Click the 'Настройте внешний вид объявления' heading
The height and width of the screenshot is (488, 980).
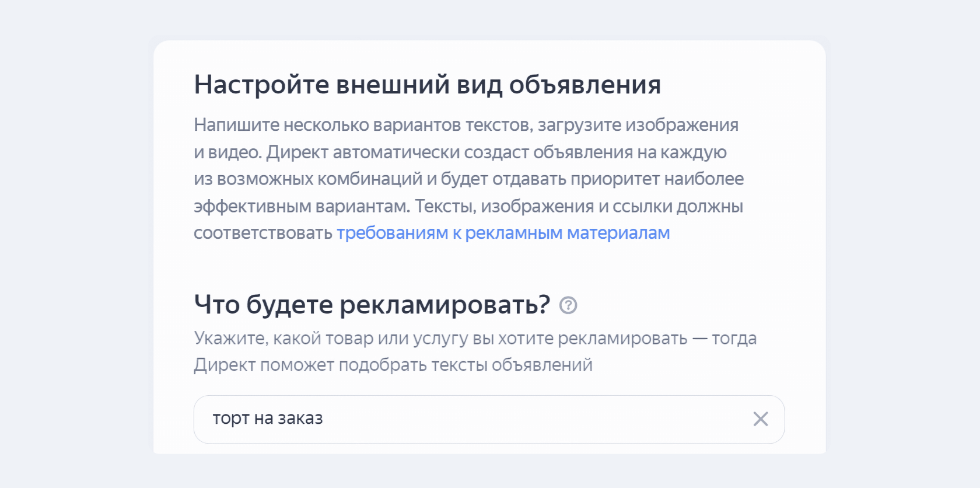click(x=427, y=85)
